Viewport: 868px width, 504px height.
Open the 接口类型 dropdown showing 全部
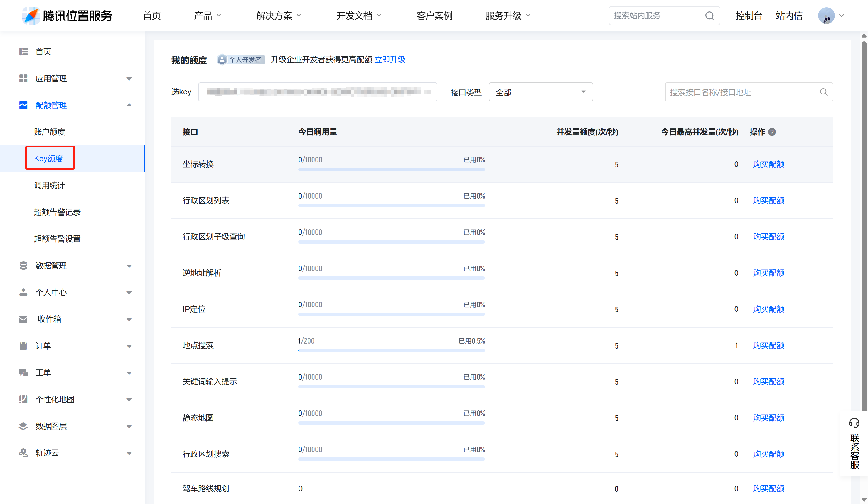[x=540, y=92]
